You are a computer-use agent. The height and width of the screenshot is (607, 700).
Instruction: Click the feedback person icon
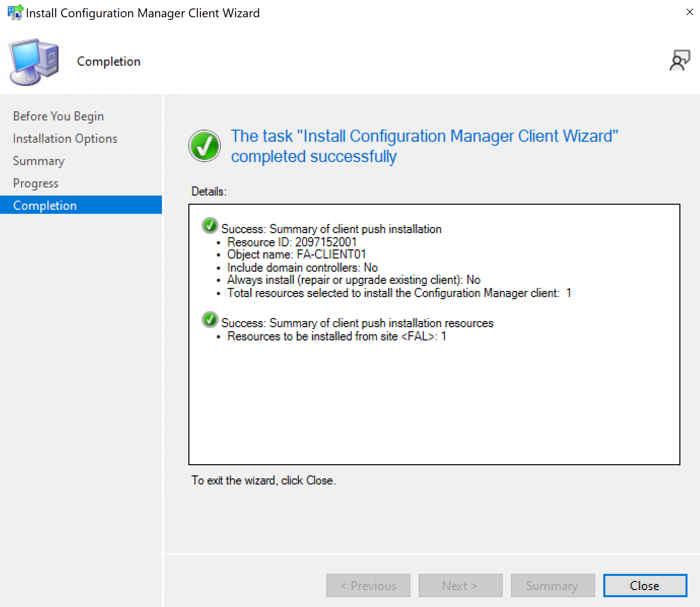(679, 60)
